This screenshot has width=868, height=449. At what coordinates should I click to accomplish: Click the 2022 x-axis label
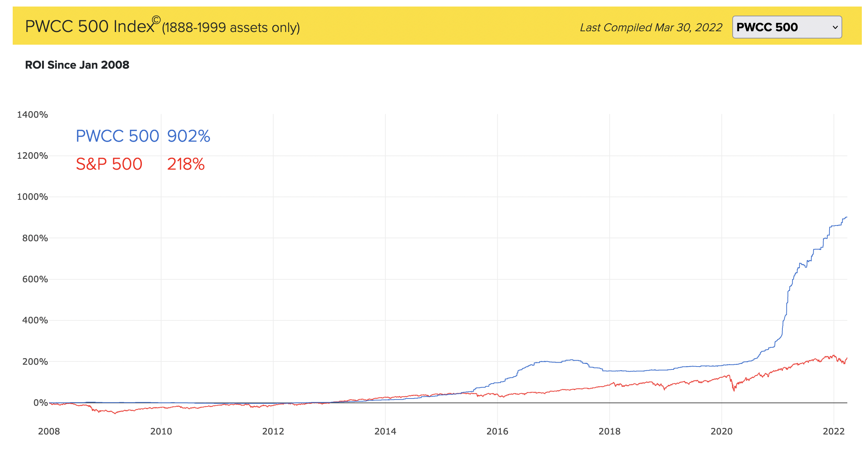(x=834, y=431)
